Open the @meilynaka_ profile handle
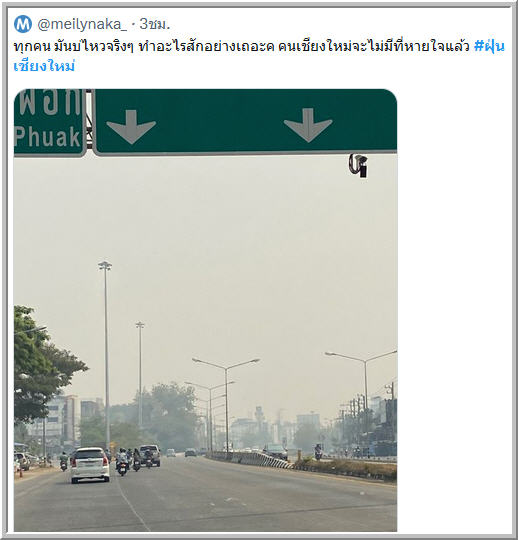The width and height of the screenshot is (518, 540). click(82, 24)
